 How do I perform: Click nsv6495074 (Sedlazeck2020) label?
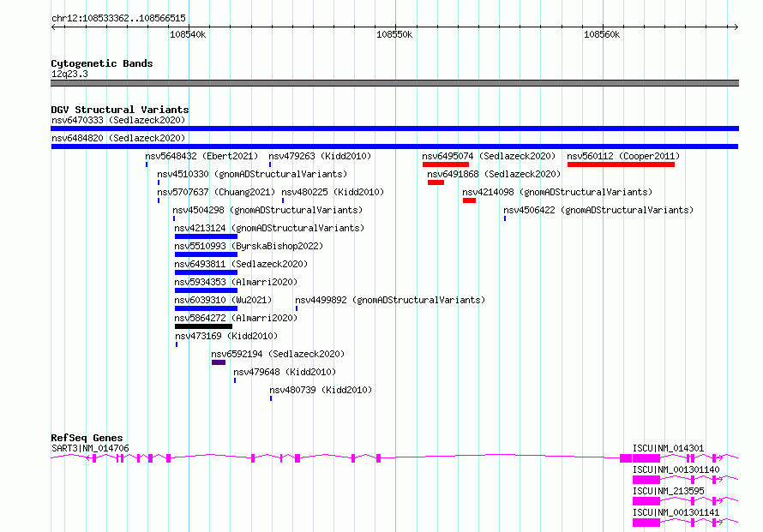[x=489, y=156]
